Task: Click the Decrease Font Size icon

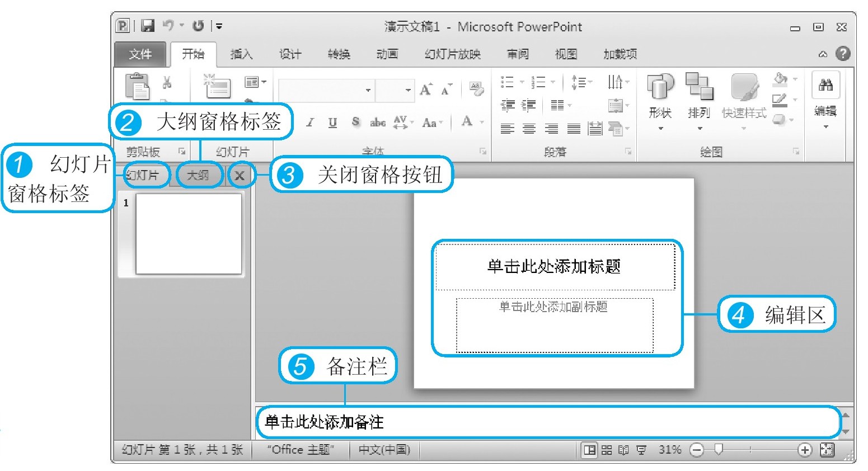Action: [446, 89]
